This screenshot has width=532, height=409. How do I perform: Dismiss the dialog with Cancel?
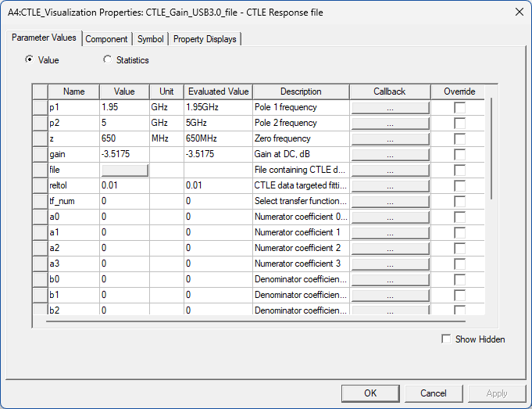tap(434, 393)
